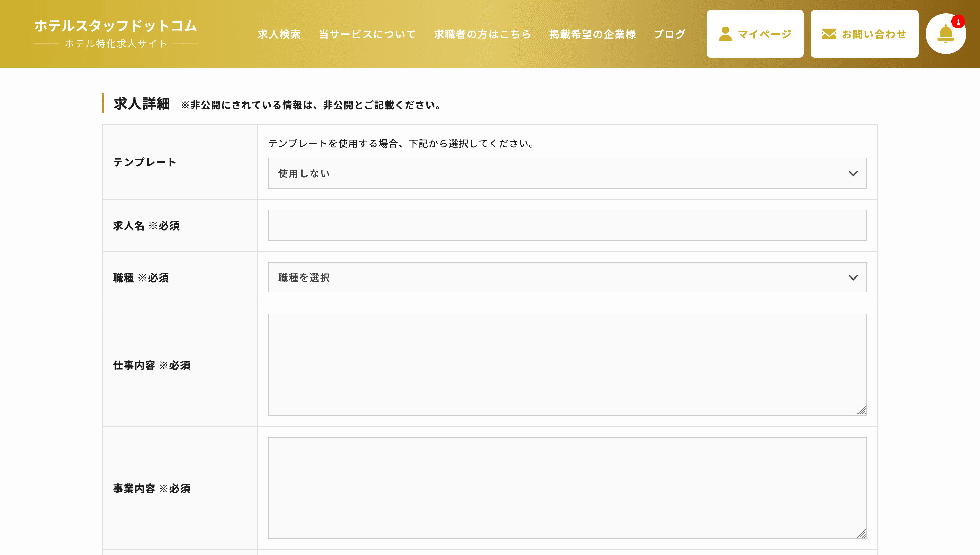
Task: Select 掲載希望の企業様 in the header menu
Action: pyautogui.click(x=592, y=34)
